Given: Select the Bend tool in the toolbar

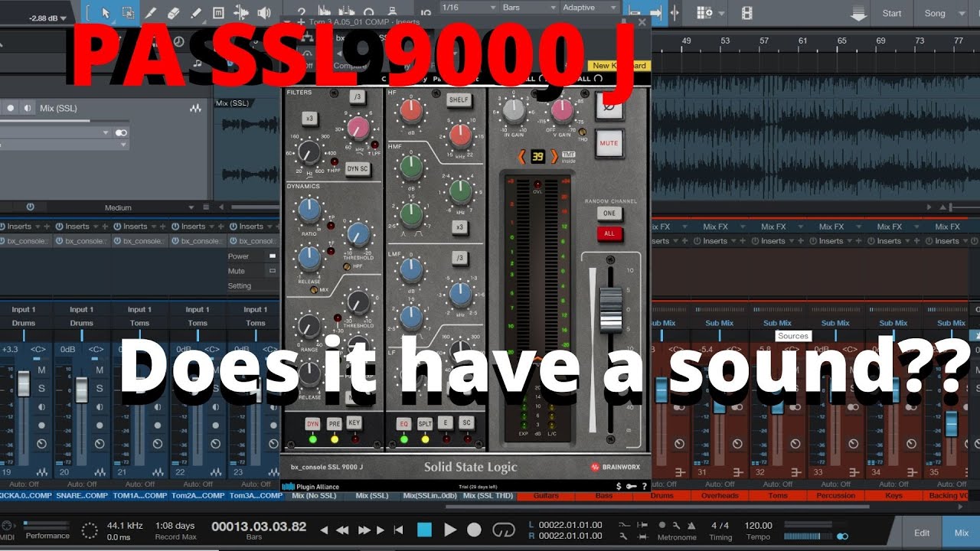Looking at the screenshot, I should (242, 13).
